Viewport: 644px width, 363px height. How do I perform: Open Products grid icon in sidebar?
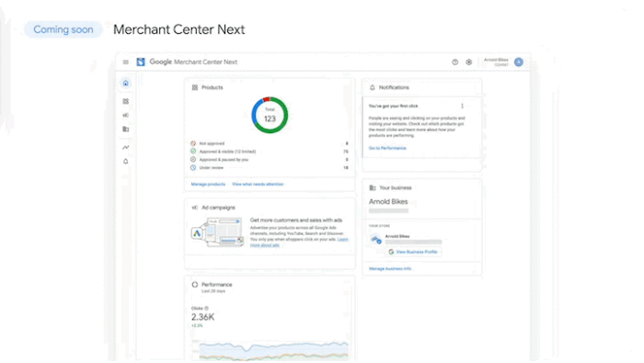coord(126,101)
